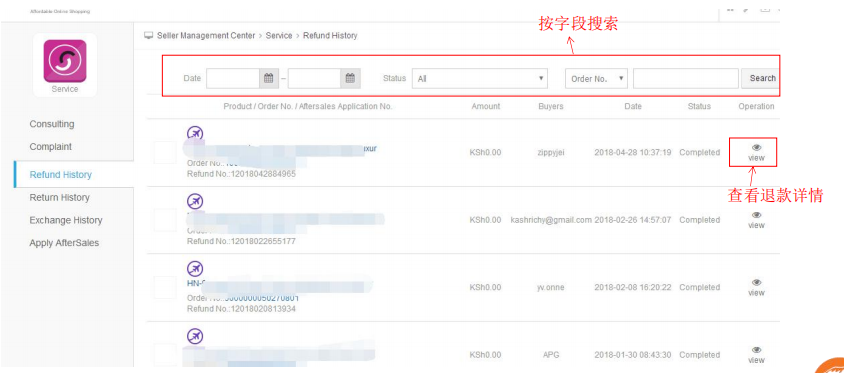Click buyer name yv.onne

coord(551,287)
